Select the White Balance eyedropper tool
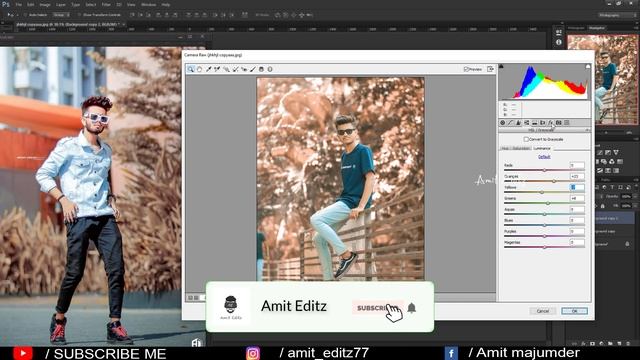Viewport: 640px width, 360px height. [209, 69]
